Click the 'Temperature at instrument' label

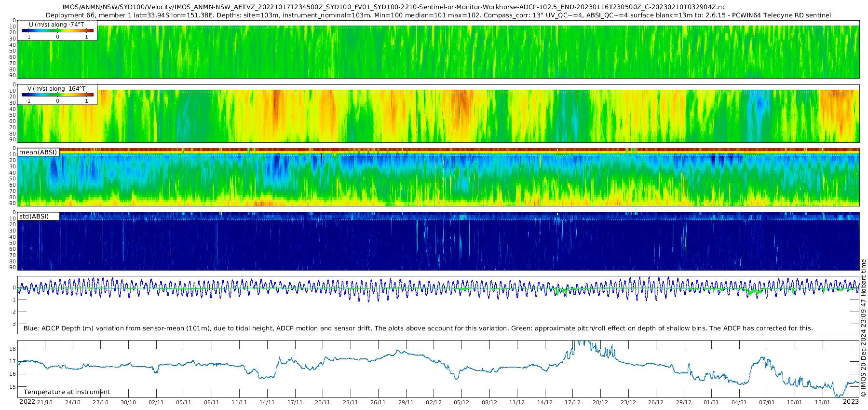(x=67, y=392)
